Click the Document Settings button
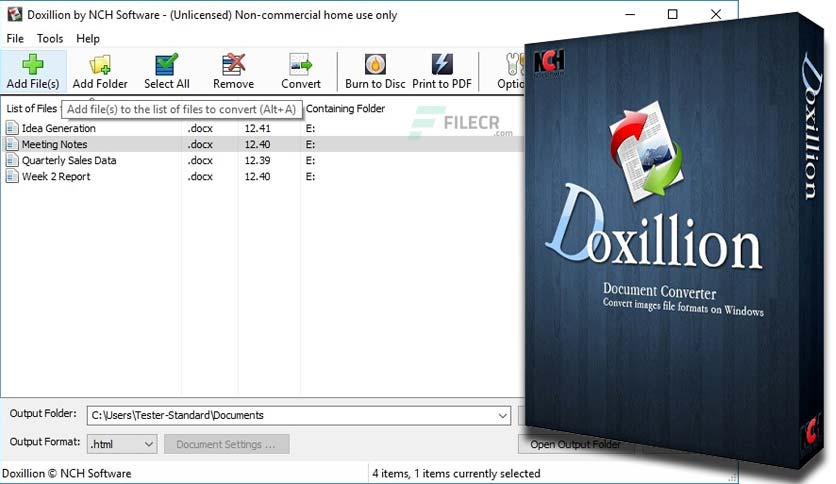836x484 pixels. (227, 444)
